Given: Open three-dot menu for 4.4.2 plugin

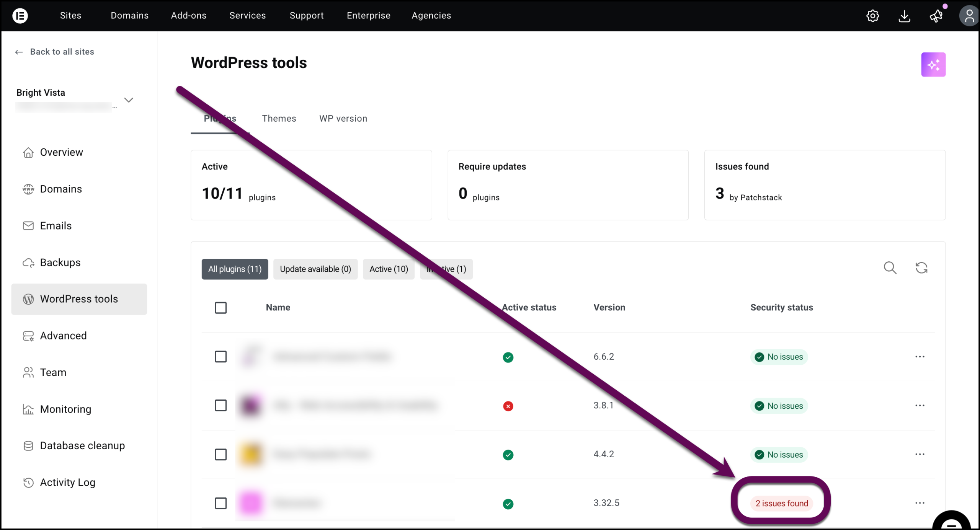Looking at the screenshot, I should click(920, 454).
